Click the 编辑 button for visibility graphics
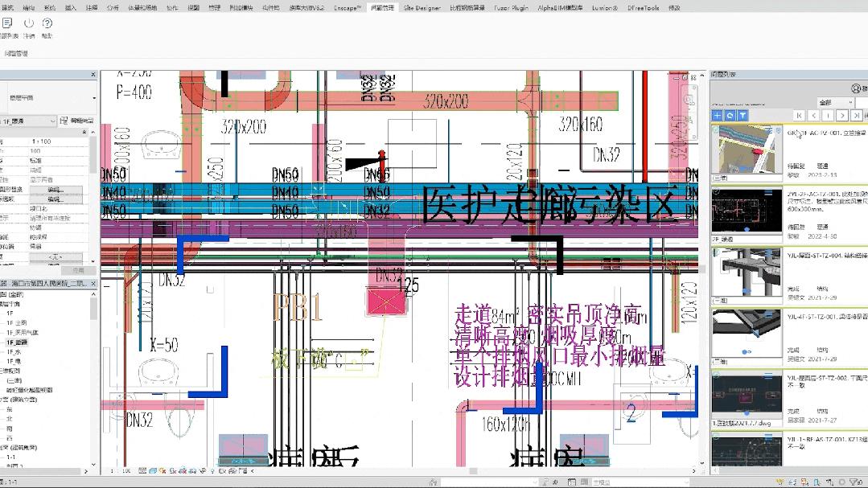Screen dimensions: 868x488 pyautogui.click(x=55, y=188)
